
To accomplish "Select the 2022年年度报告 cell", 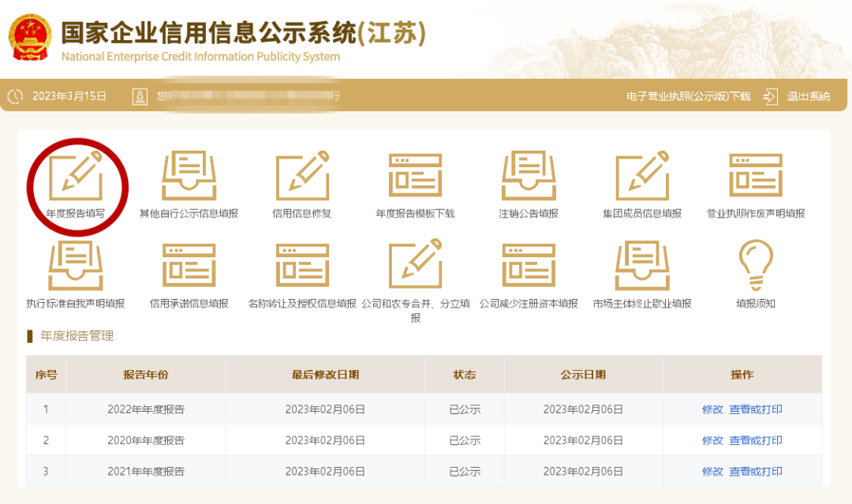I will point(146,409).
